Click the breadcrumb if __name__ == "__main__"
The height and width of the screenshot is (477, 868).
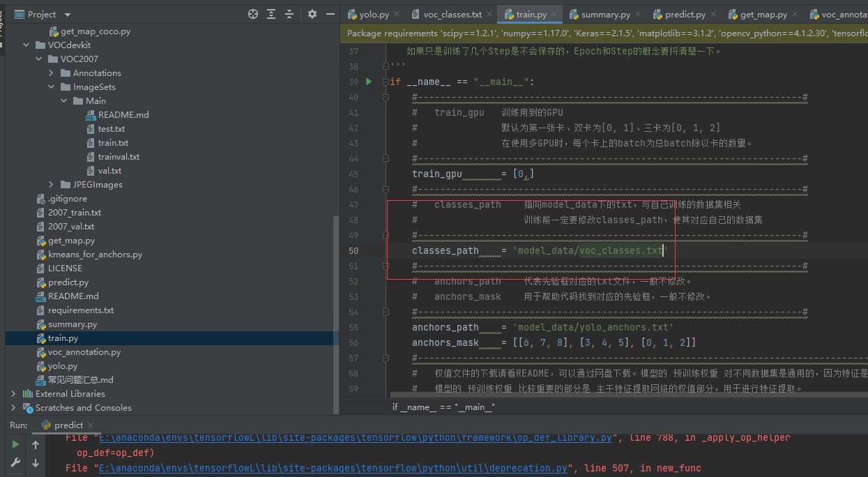click(x=443, y=407)
